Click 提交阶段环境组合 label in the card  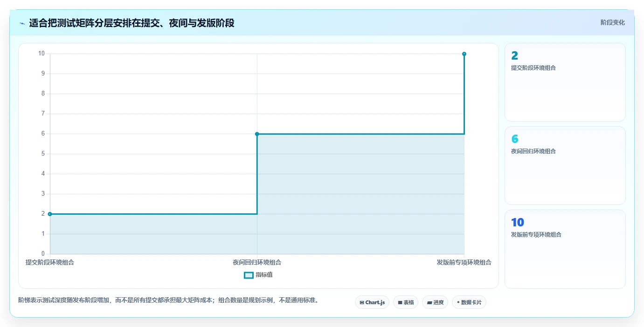tap(533, 68)
